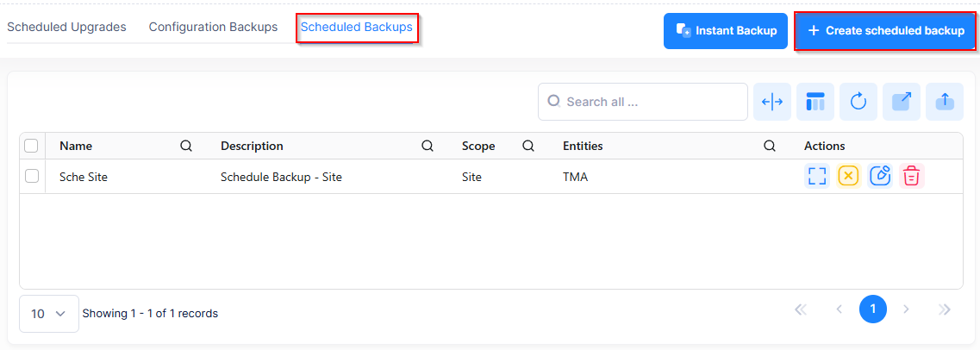
Task: Open search for the Description column
Action: click(x=427, y=146)
